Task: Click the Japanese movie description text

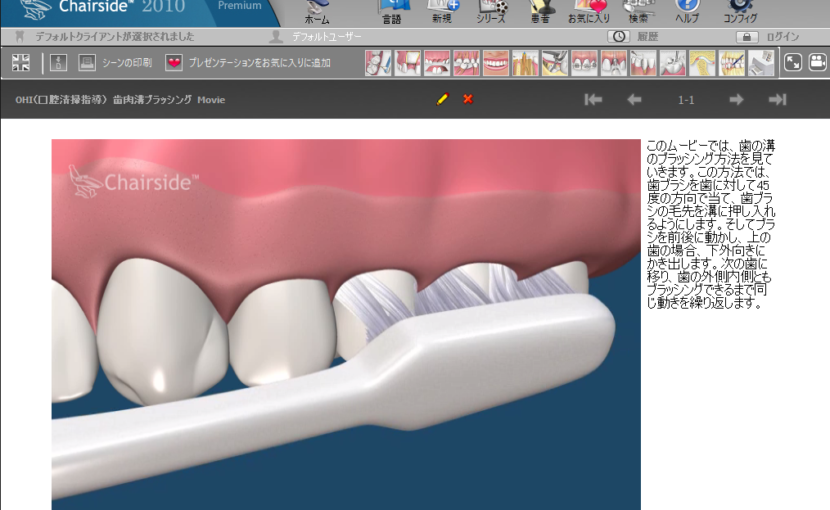Action: pyautogui.click(x=711, y=224)
